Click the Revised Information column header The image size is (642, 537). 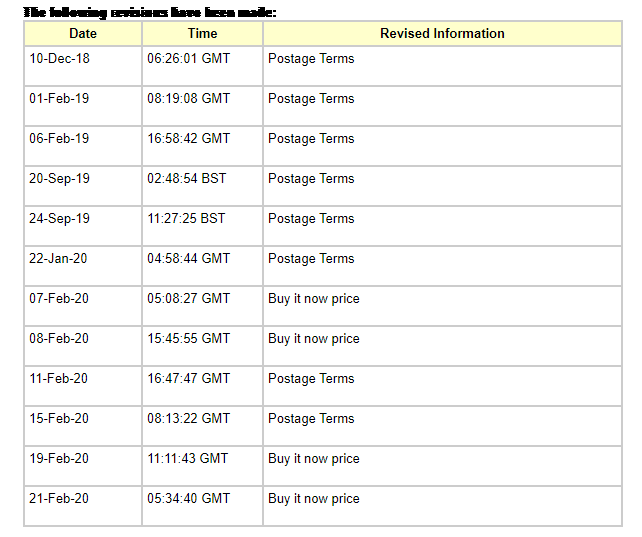[442, 34]
